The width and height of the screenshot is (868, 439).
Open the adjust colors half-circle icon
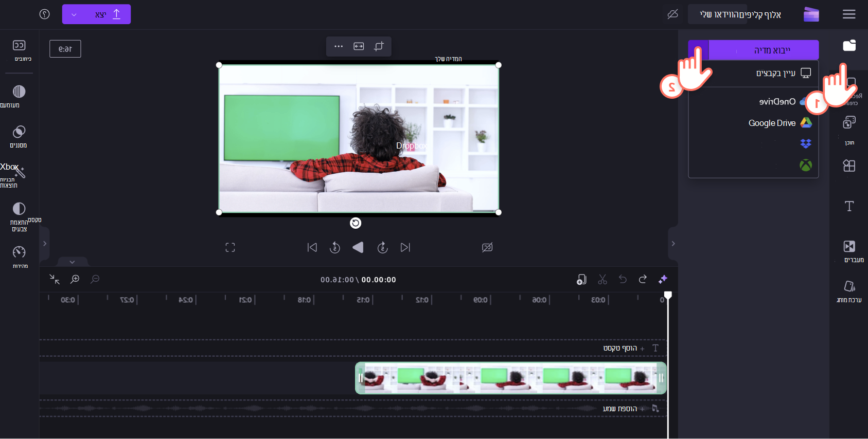19,208
